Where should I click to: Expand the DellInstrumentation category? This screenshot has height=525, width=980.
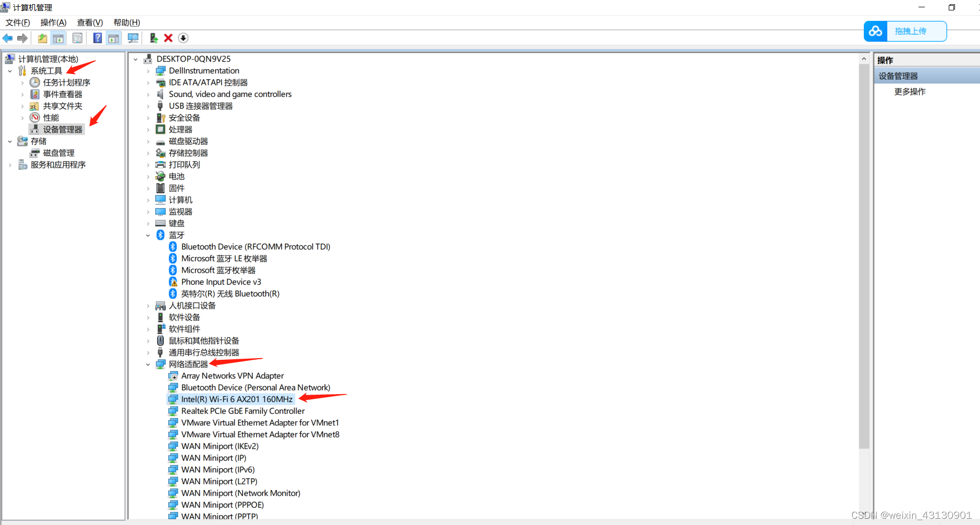point(148,71)
